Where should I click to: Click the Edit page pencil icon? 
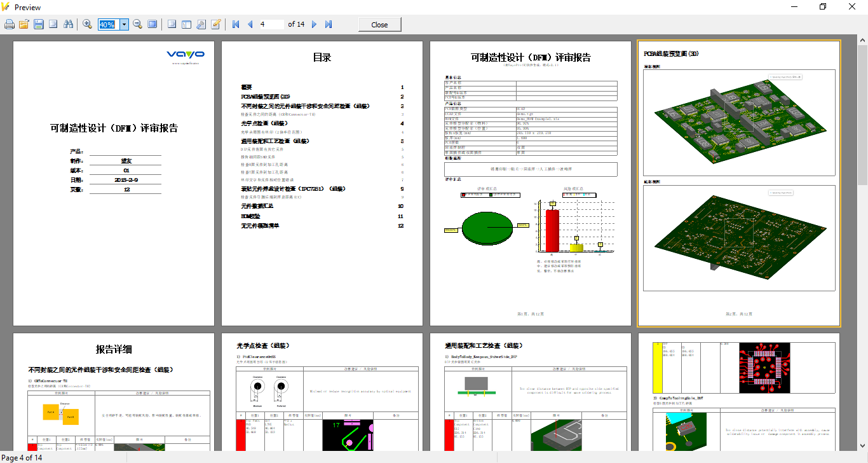pos(216,24)
